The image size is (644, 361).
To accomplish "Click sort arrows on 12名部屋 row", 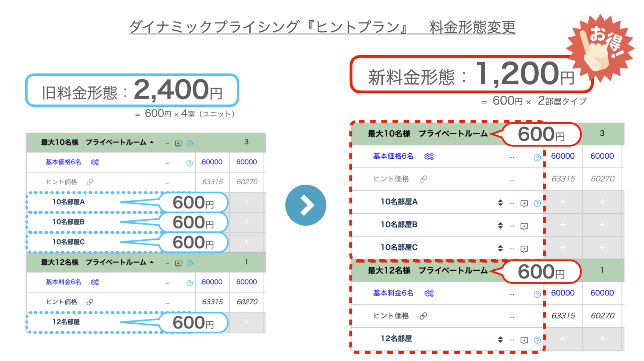I will [500, 339].
